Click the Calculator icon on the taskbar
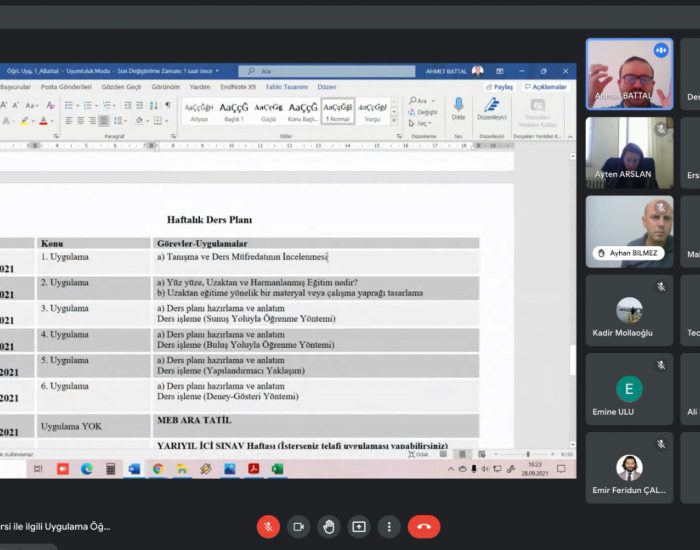Image resolution: width=700 pixels, height=550 pixels. tap(110, 468)
